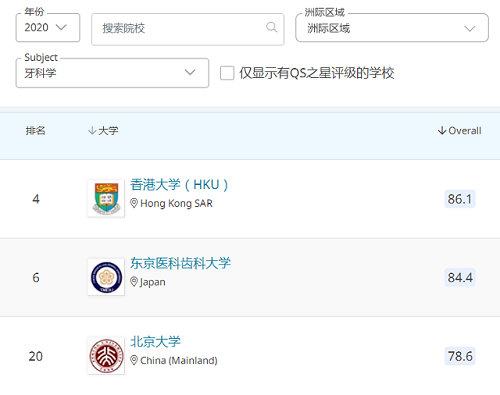Click the 86.1 overall score

pos(460,199)
